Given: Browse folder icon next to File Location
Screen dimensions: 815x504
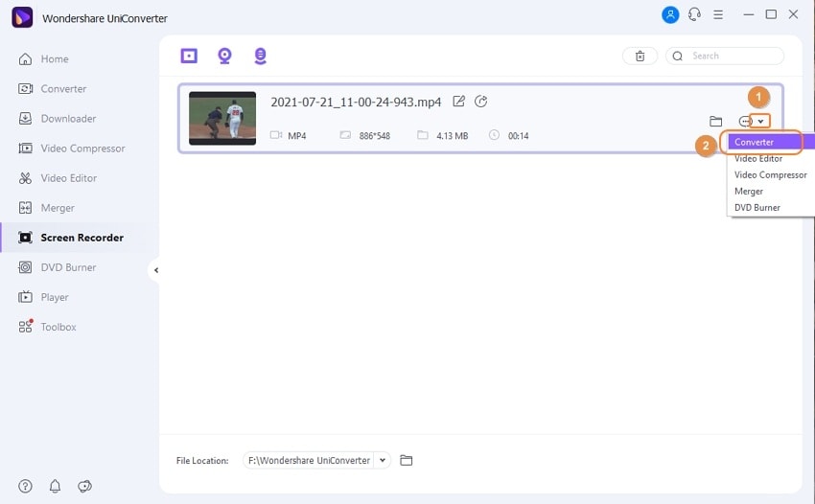Looking at the screenshot, I should pos(406,460).
